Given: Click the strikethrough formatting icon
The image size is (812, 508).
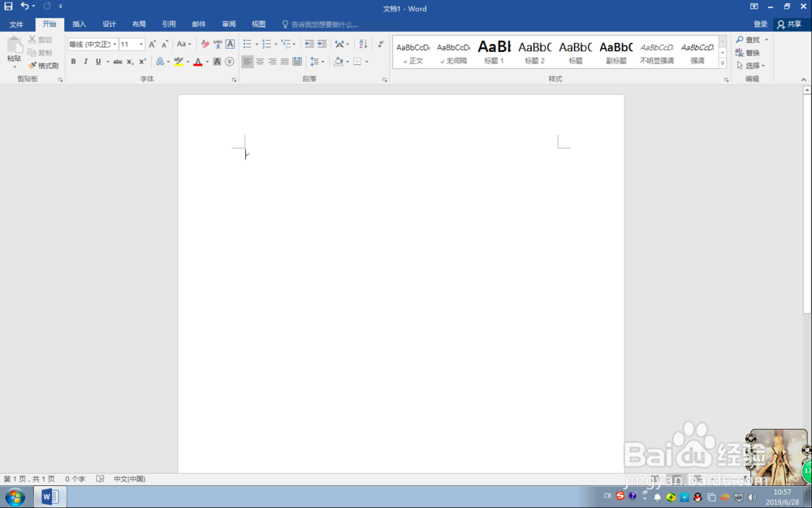Looking at the screenshot, I should (119, 61).
